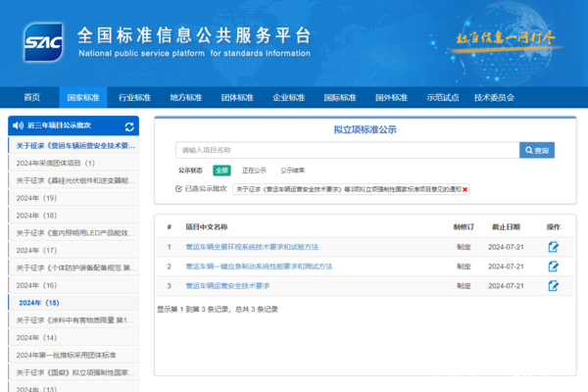Open the edit icon for 营运车辆一键应急制动系统 row

pos(553,267)
